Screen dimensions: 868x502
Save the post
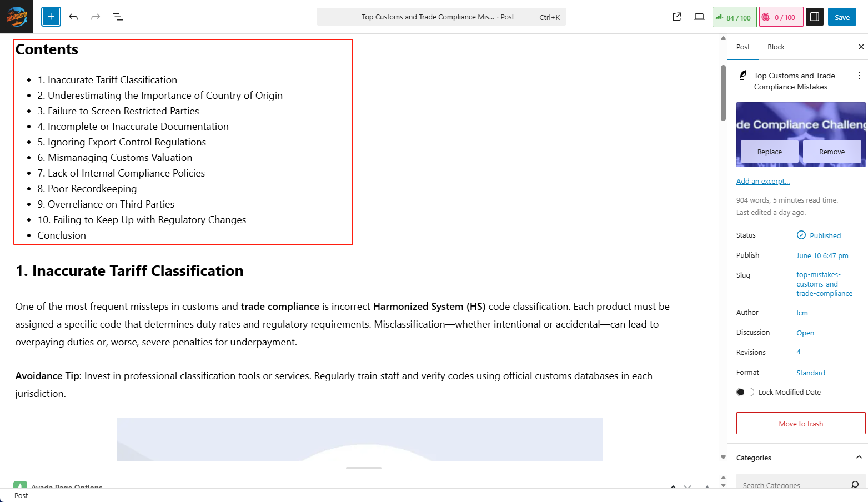point(842,17)
